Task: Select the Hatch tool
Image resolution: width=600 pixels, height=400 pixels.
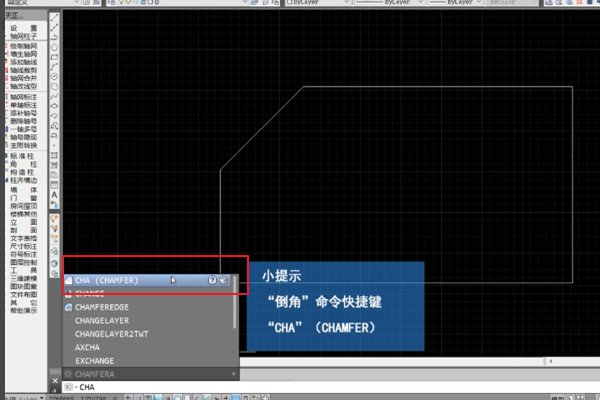Action: 54,155
